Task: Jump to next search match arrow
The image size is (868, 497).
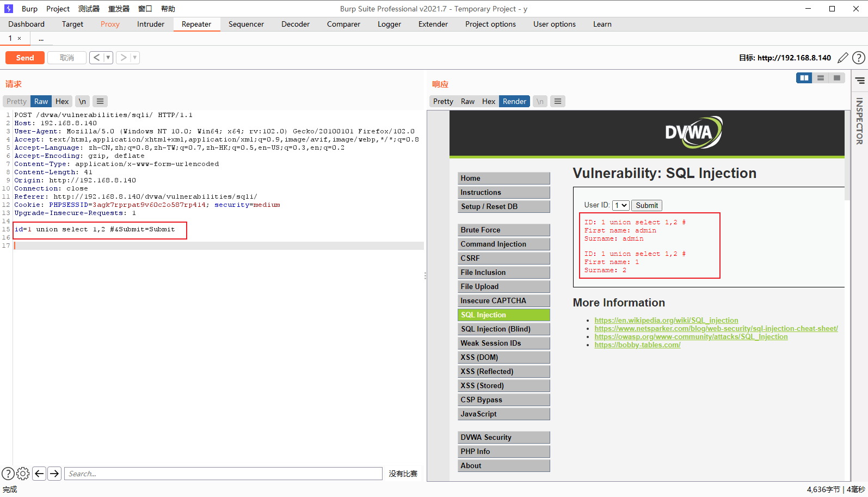Action: point(54,474)
